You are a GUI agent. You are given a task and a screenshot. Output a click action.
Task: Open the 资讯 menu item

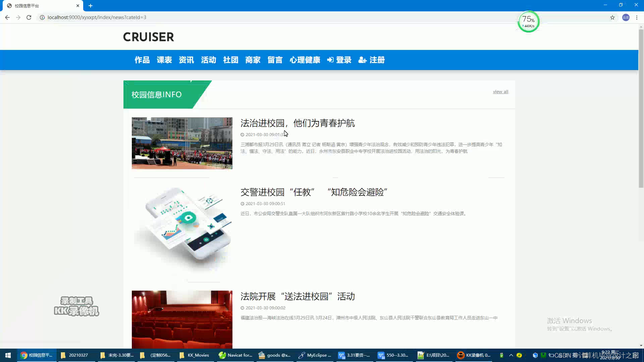pos(186,60)
